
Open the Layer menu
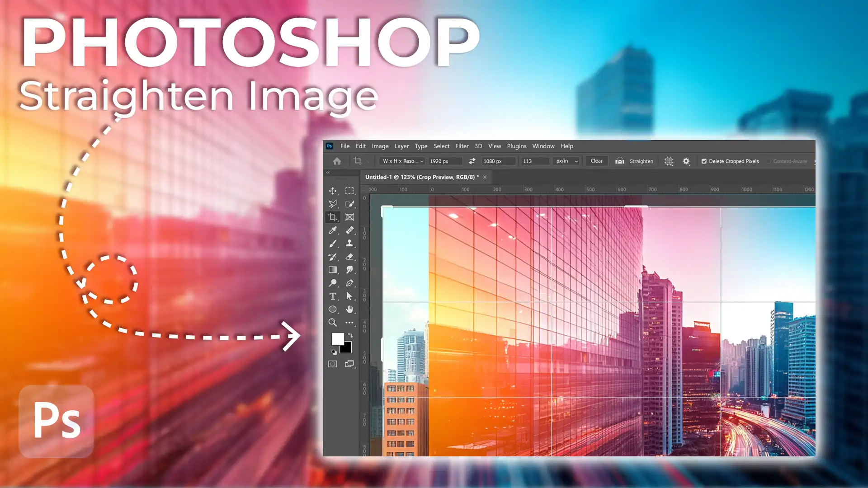click(x=401, y=146)
